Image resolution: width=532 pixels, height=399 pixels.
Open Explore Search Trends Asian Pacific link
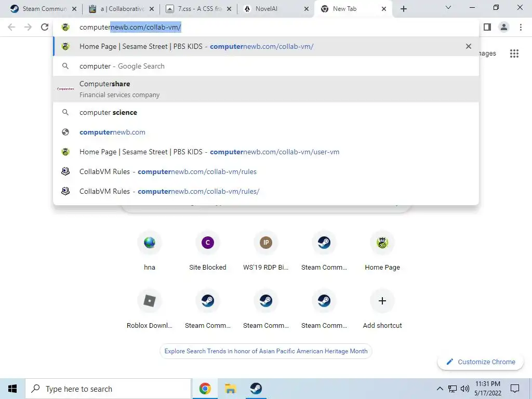tap(266, 351)
